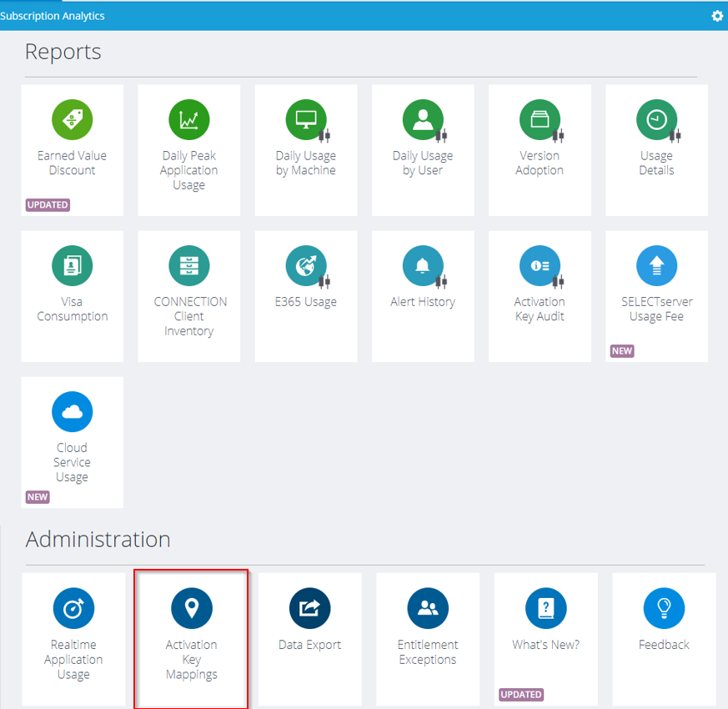The width and height of the screenshot is (728, 709).
Task: Open the Cloud Service Usage icon
Action: pos(72,412)
